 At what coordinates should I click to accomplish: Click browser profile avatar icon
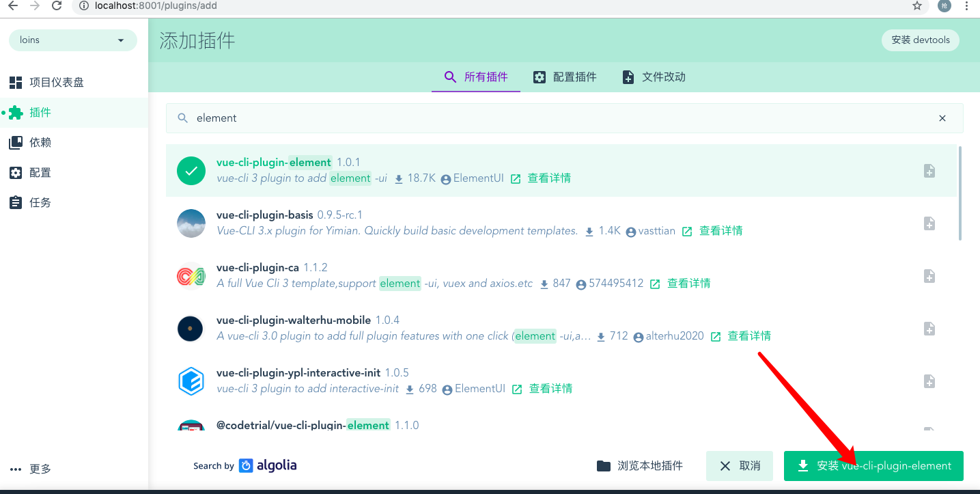(x=944, y=5)
